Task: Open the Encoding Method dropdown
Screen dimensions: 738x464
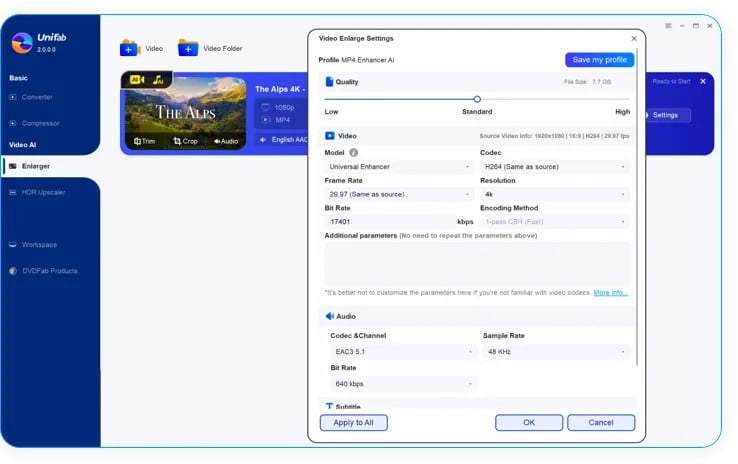Action: point(554,222)
